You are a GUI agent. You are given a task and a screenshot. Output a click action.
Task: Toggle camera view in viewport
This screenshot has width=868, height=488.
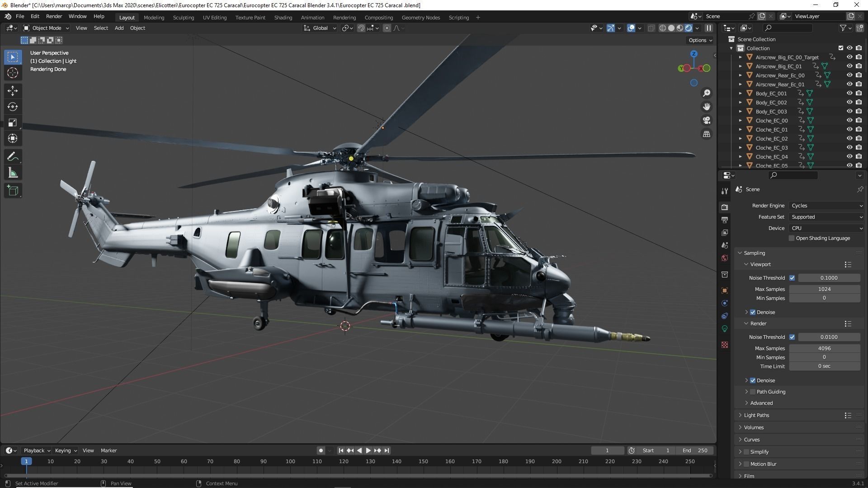tap(706, 120)
